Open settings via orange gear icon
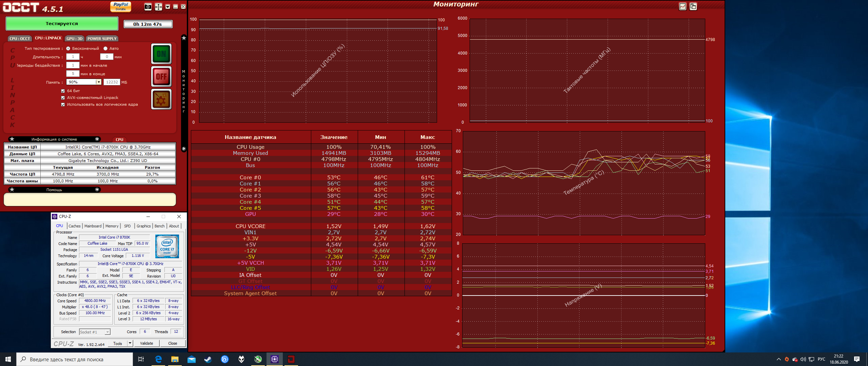Screen dimensions: 868x366 [x=161, y=99]
